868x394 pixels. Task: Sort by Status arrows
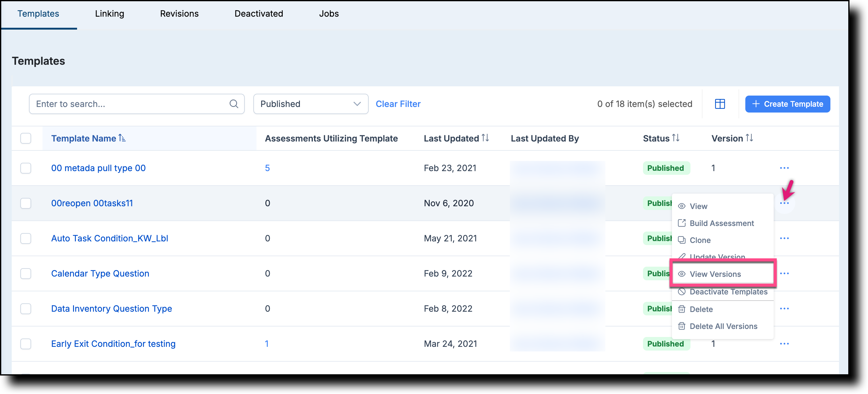[675, 138]
